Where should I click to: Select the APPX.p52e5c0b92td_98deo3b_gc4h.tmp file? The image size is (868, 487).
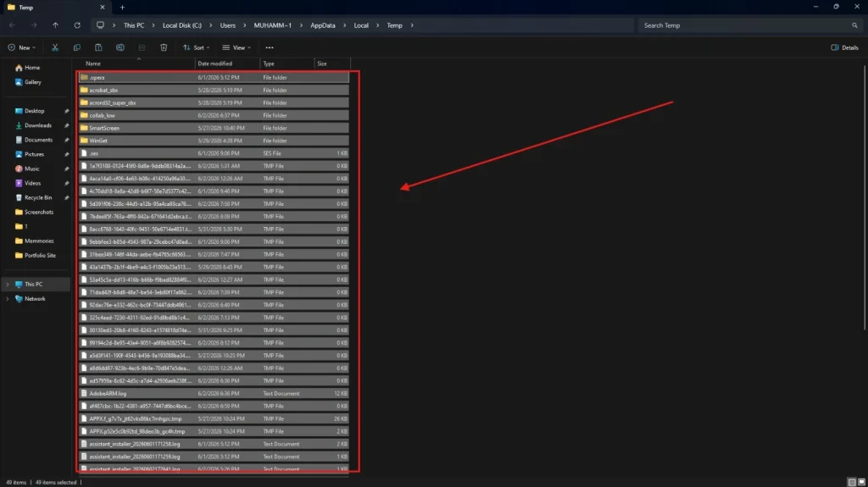pyautogui.click(x=214, y=432)
